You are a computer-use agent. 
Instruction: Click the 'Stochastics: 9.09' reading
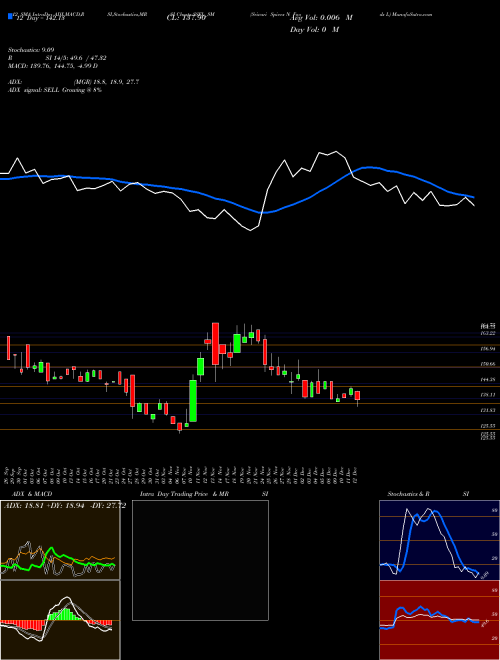tap(31, 50)
